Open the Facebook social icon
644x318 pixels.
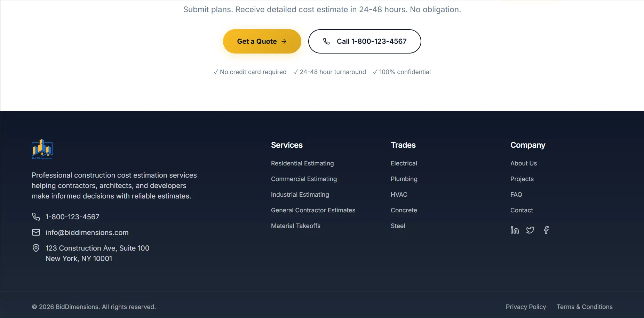pos(546,230)
